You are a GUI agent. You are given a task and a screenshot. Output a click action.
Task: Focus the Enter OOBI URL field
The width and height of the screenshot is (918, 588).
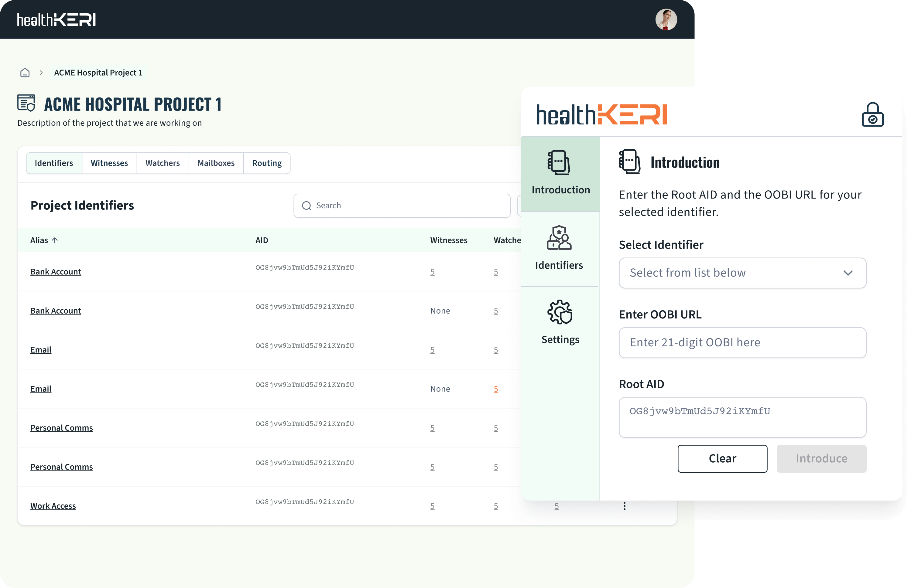(x=742, y=342)
